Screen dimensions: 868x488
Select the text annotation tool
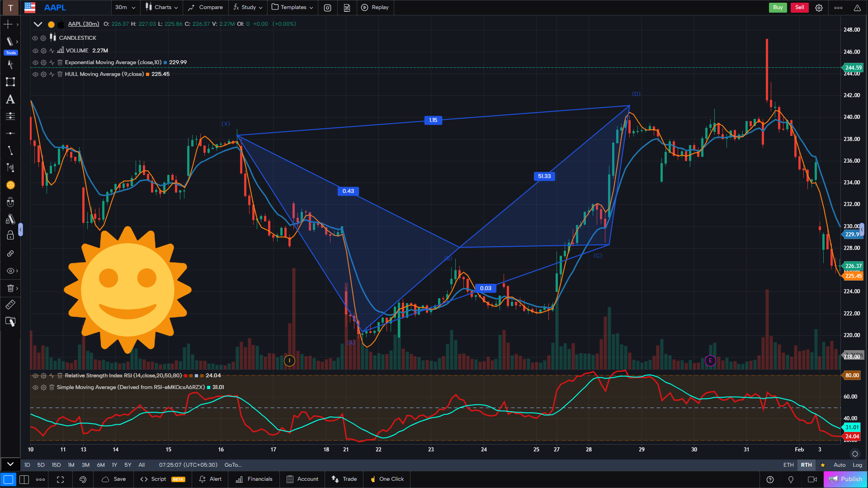click(x=10, y=99)
